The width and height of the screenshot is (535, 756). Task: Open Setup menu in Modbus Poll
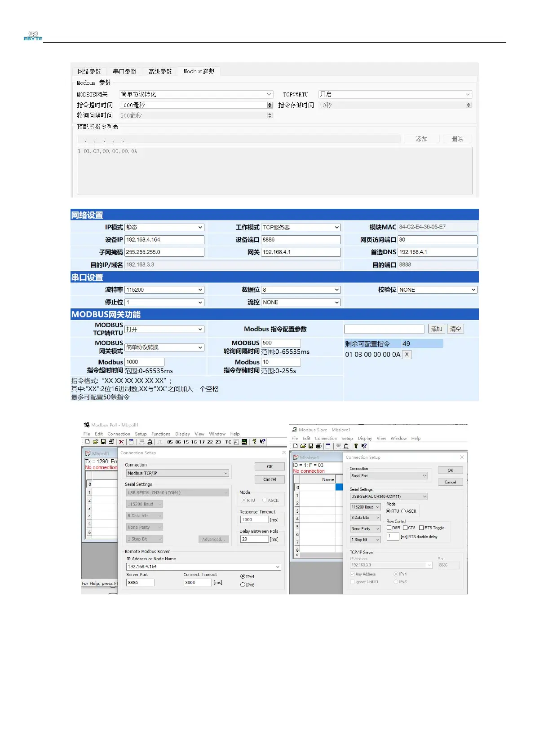click(141, 434)
